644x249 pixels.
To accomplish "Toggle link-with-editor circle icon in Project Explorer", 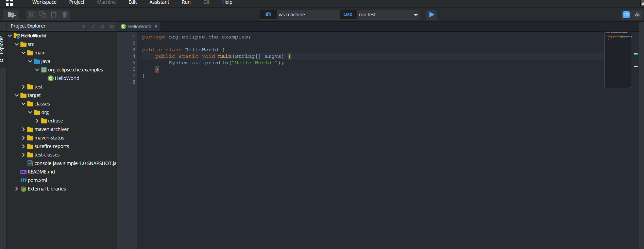I will pyautogui.click(x=84, y=27).
